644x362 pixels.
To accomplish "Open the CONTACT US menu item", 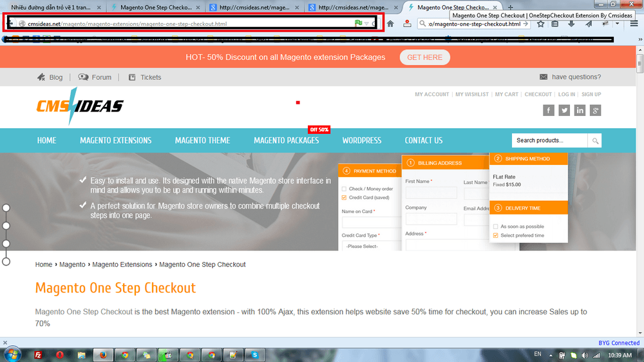I will [x=424, y=140].
